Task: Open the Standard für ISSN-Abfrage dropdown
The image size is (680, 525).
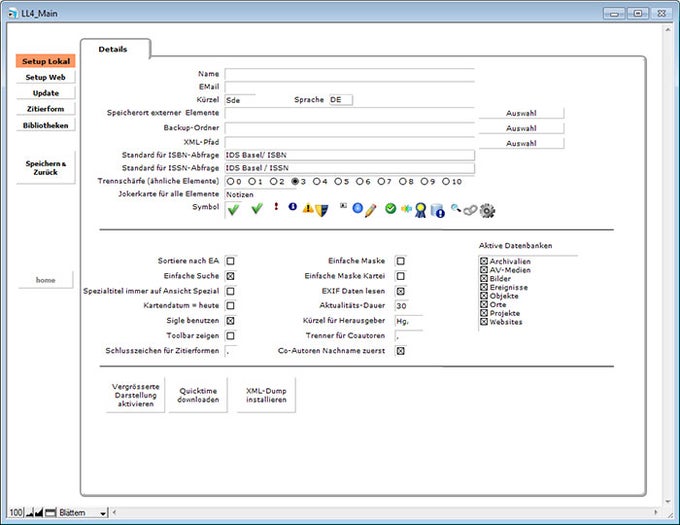Action: tap(350, 168)
